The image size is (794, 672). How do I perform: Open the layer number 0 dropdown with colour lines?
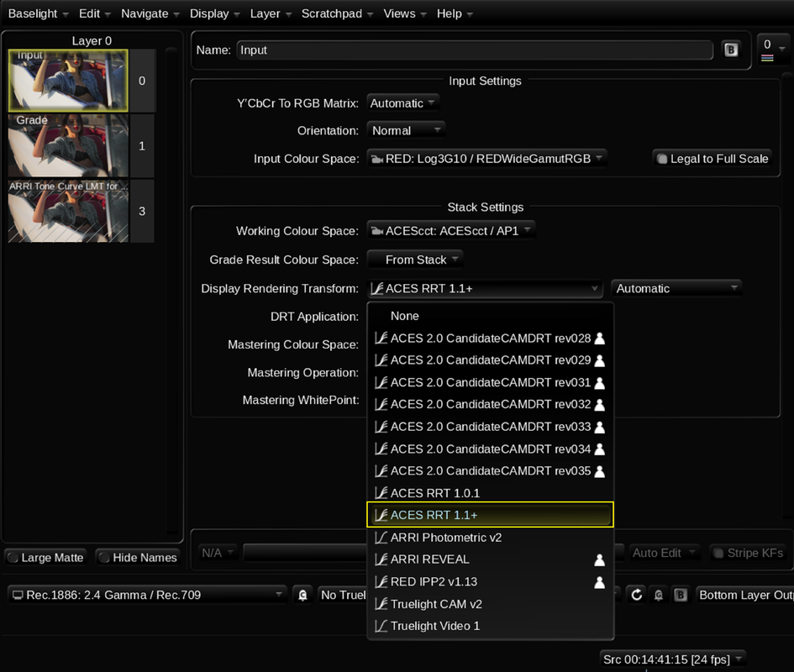773,50
